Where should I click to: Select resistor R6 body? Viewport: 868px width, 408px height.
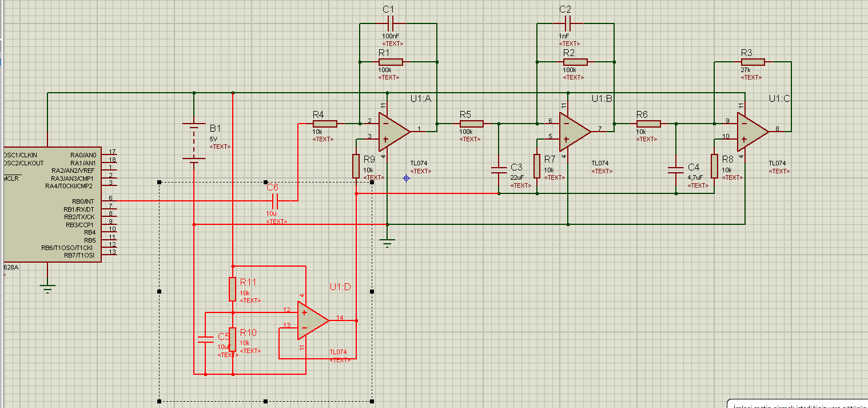pyautogui.click(x=649, y=123)
